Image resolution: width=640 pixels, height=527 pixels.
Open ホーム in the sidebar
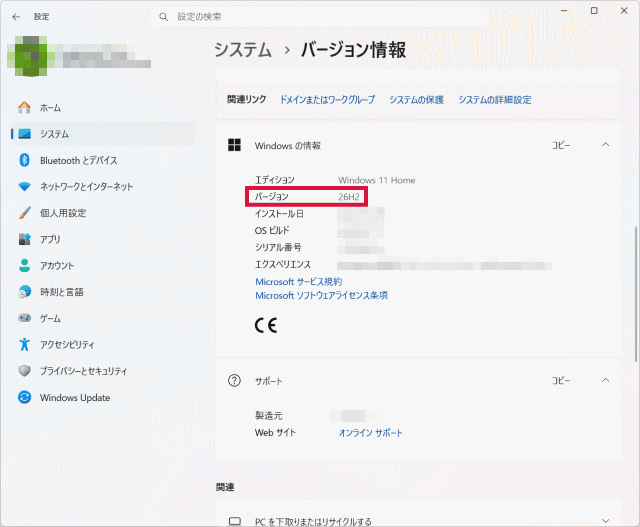point(103,108)
